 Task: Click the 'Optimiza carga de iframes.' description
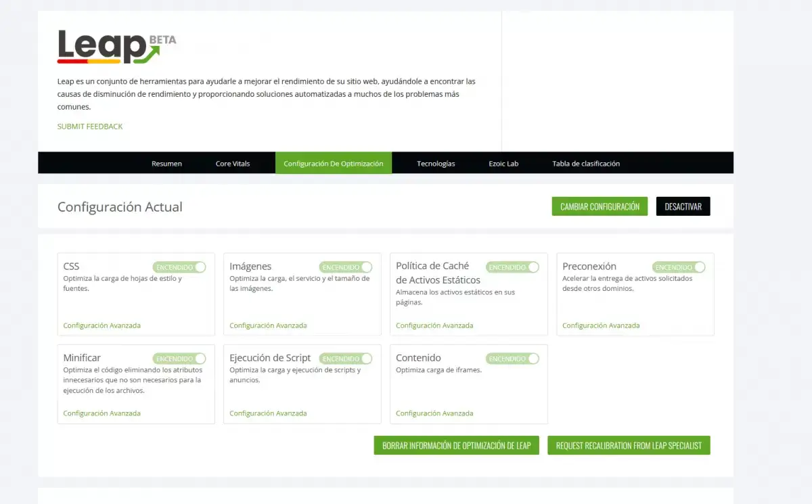[x=438, y=370]
